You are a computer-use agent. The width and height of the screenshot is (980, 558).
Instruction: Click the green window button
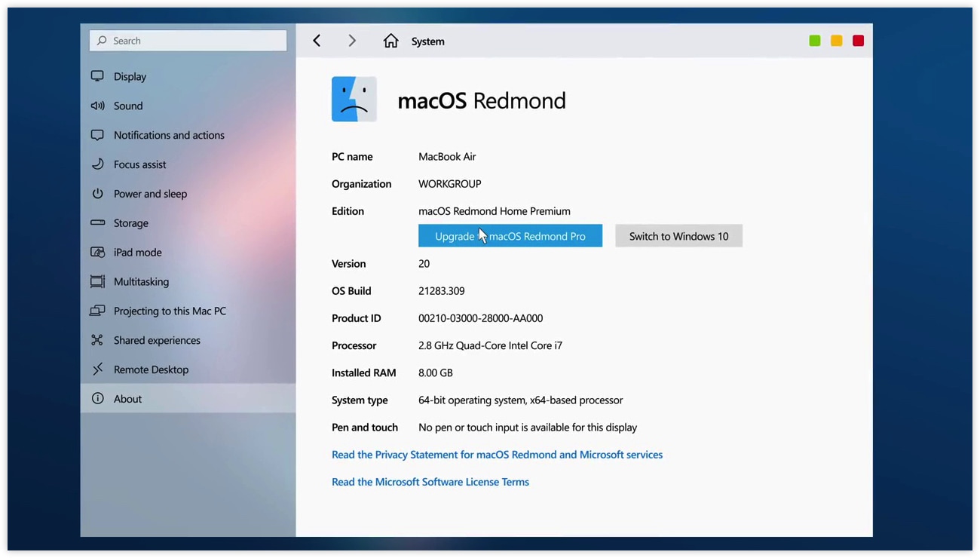815,41
